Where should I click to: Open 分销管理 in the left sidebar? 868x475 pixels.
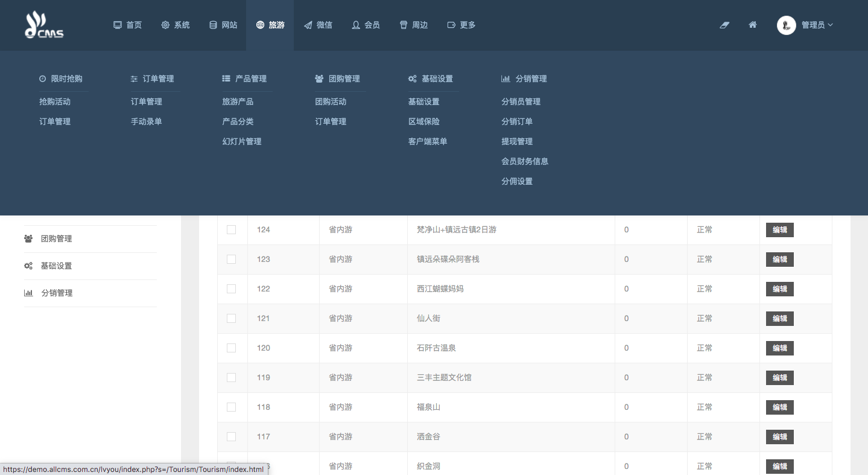56,293
